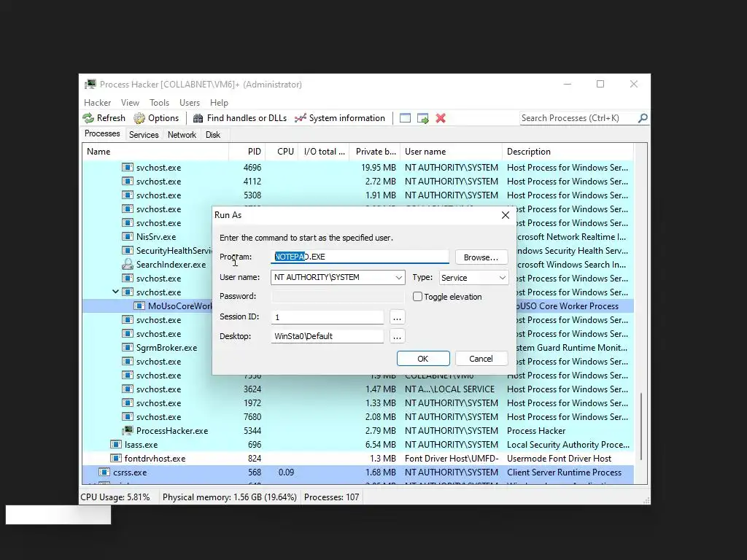The height and width of the screenshot is (560, 747).
Task: Click the Session ID input field
Action: coord(328,317)
